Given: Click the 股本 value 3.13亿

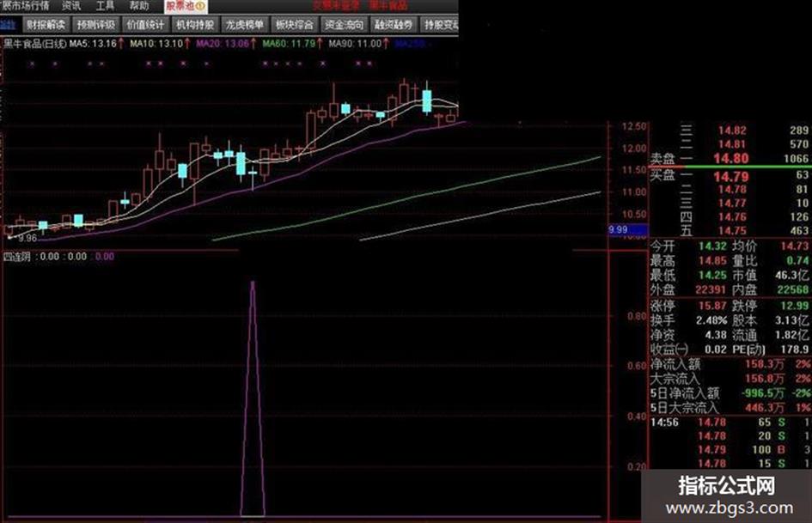Looking at the screenshot, I should [791, 320].
